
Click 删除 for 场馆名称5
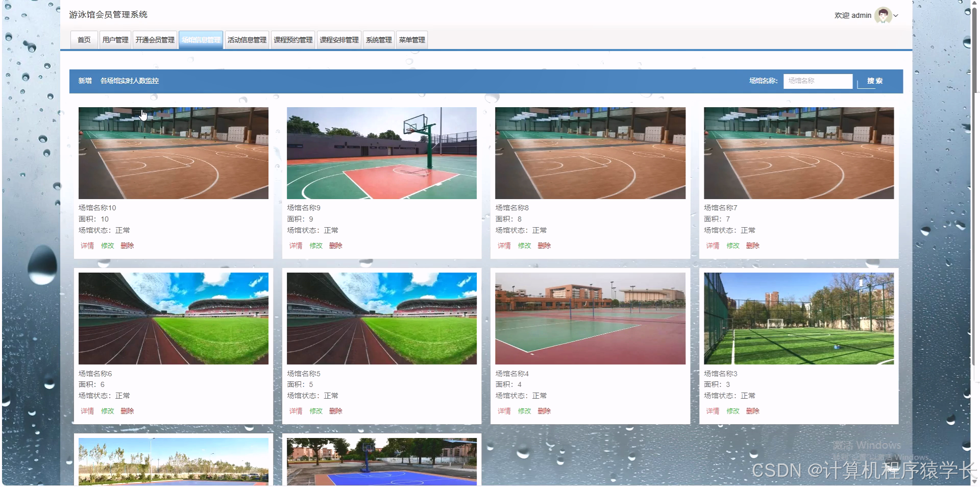335,411
